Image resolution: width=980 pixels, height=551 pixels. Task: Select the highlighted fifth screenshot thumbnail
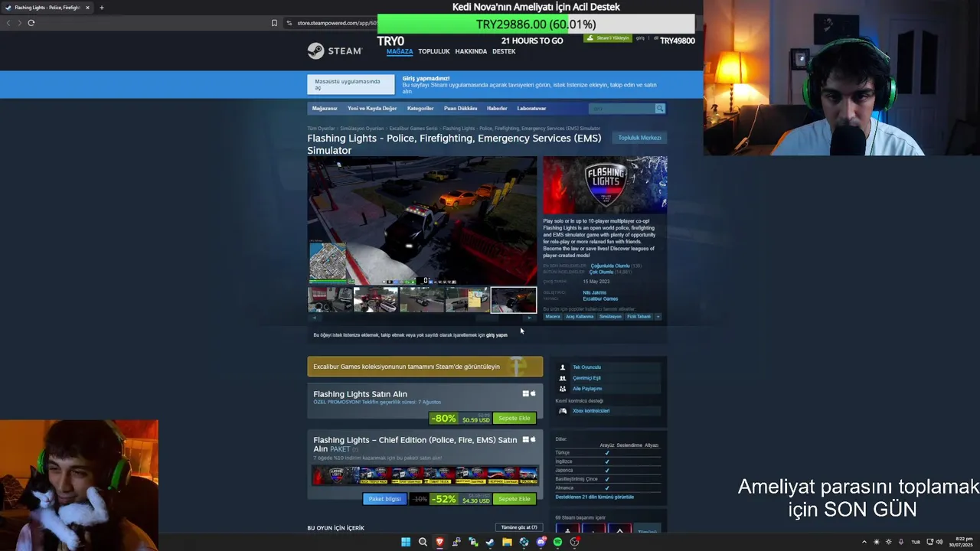[513, 300]
